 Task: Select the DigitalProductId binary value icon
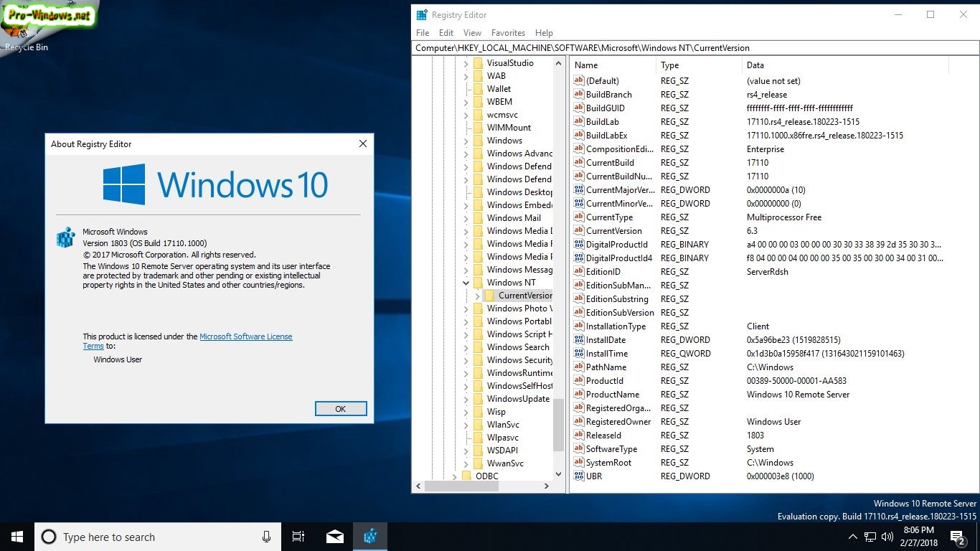coord(579,245)
